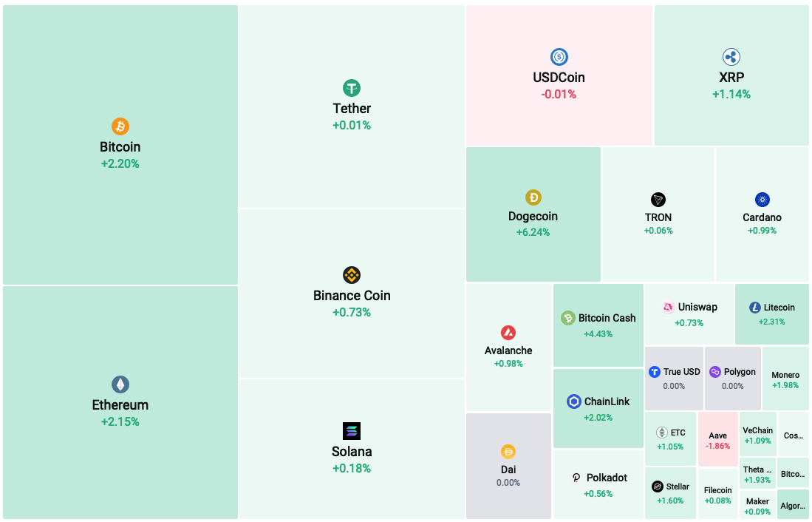This screenshot has height=522, width=812.
Task: Click the black TRON logo icon
Action: [658, 200]
